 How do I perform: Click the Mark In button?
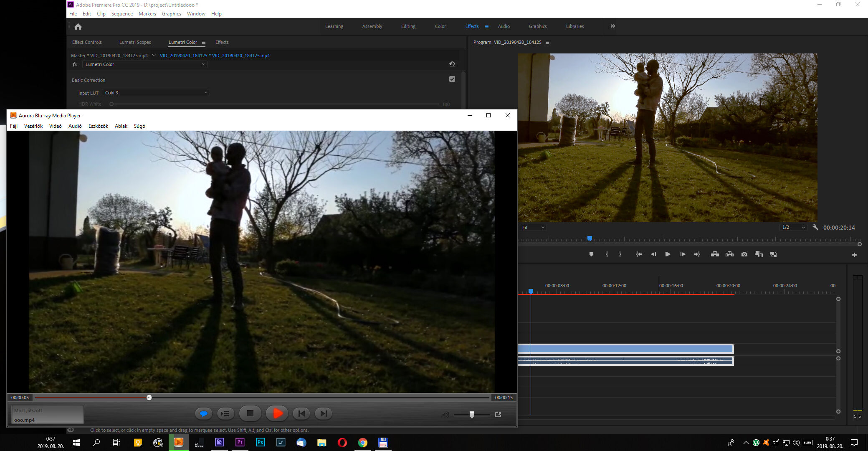[x=607, y=254]
